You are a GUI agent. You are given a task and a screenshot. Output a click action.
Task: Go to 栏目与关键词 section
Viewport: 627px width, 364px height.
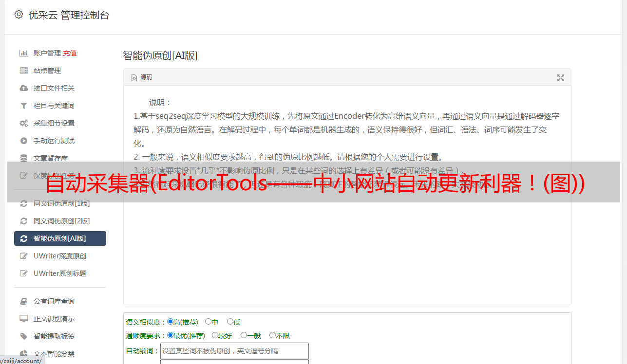54,106
